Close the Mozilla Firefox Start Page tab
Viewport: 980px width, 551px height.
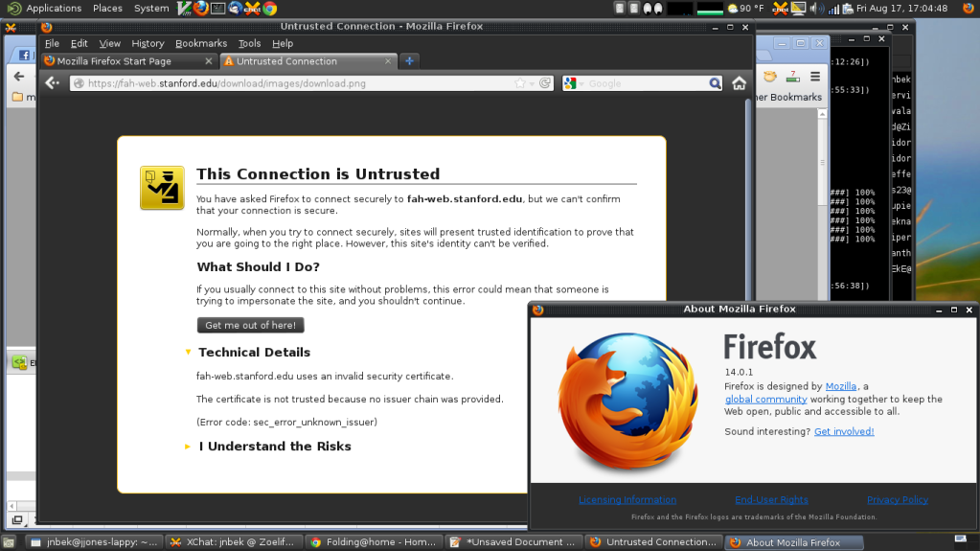pyautogui.click(x=209, y=60)
